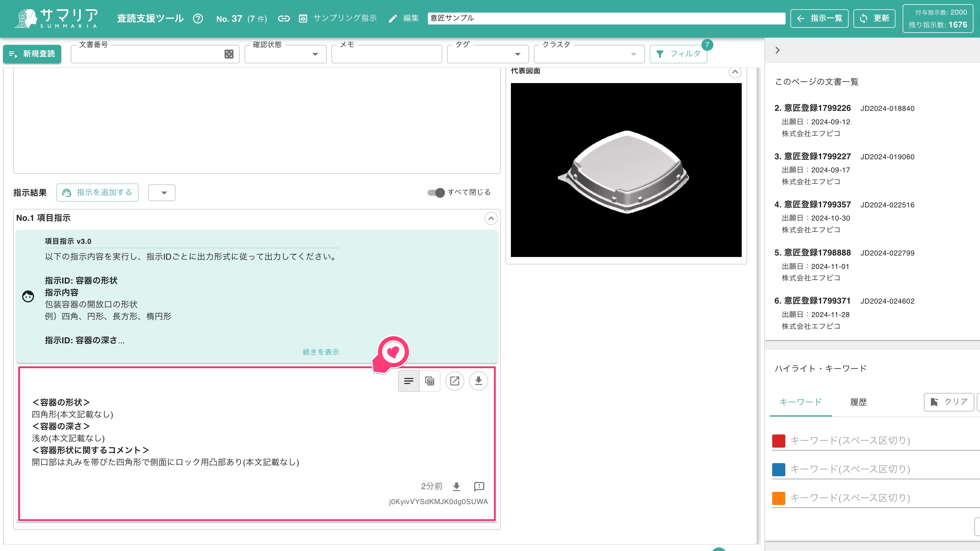The image size is (980, 551).
Task: Click 指示を追加する button
Action: 97,192
